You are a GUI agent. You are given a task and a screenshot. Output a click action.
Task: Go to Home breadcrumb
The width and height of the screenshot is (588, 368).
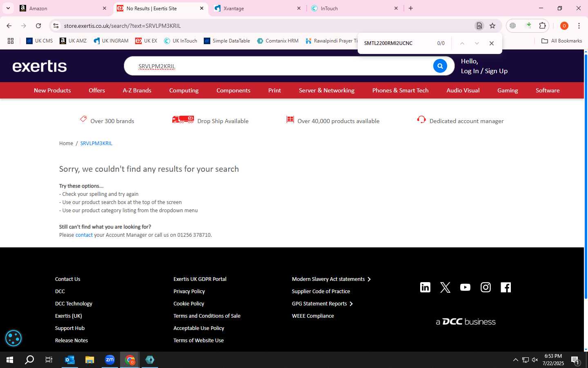click(66, 144)
